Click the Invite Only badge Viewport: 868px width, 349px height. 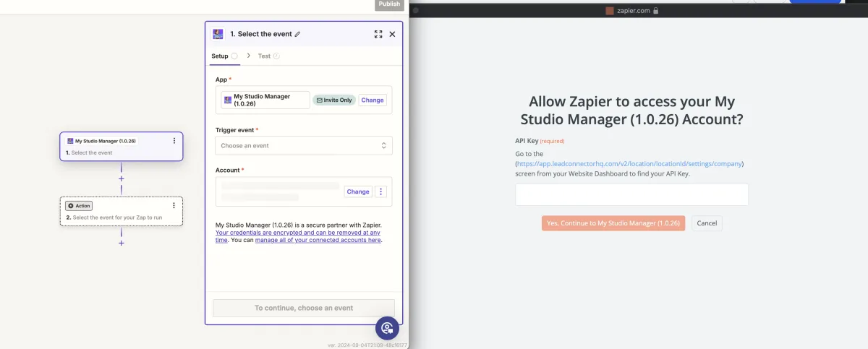click(x=334, y=100)
